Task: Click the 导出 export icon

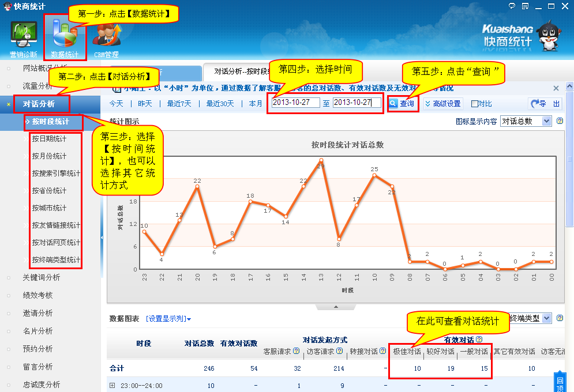Action: (x=544, y=104)
